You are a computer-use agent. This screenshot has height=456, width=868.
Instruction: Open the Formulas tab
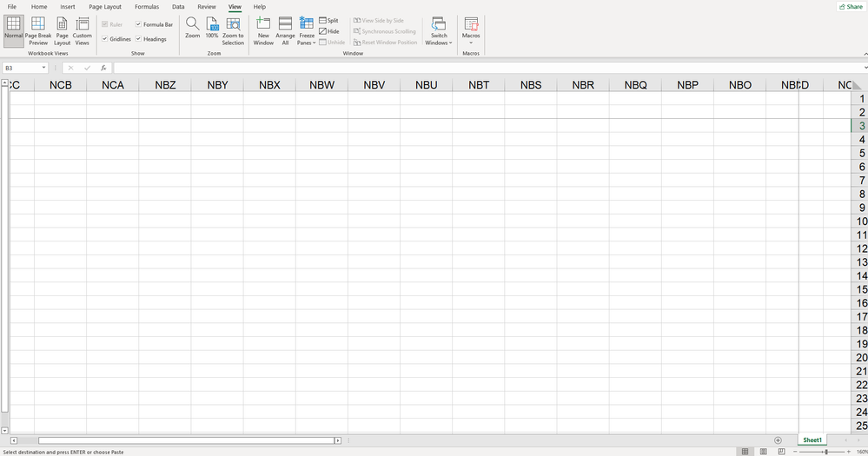[x=147, y=7]
